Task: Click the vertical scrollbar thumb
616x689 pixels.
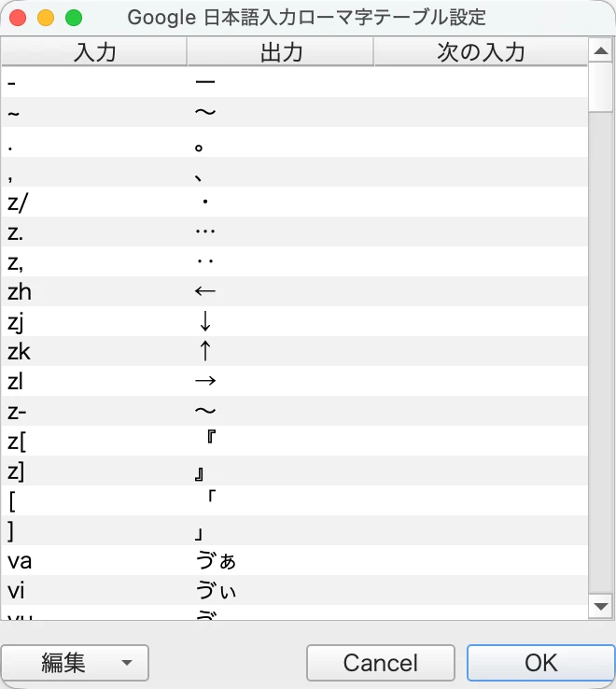Action: [601, 87]
